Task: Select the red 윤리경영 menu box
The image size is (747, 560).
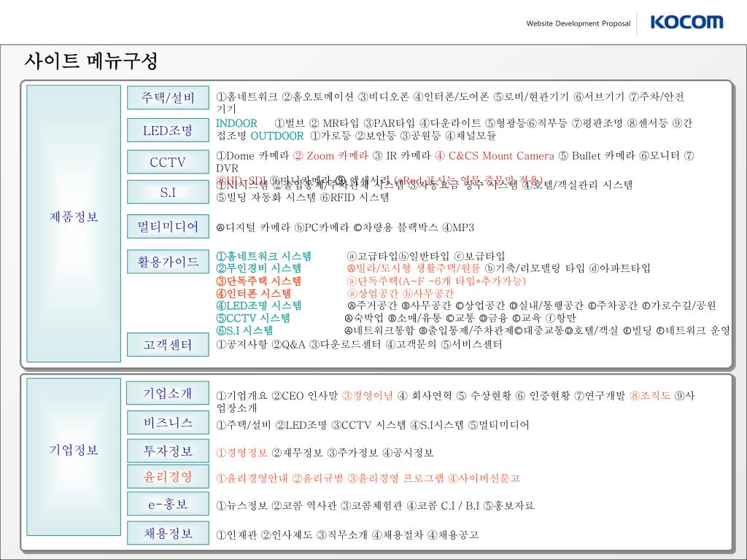Action: [168, 477]
